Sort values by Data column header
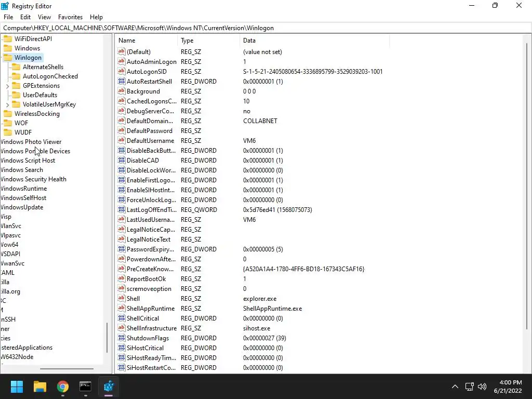The image size is (532, 399). (x=314, y=41)
